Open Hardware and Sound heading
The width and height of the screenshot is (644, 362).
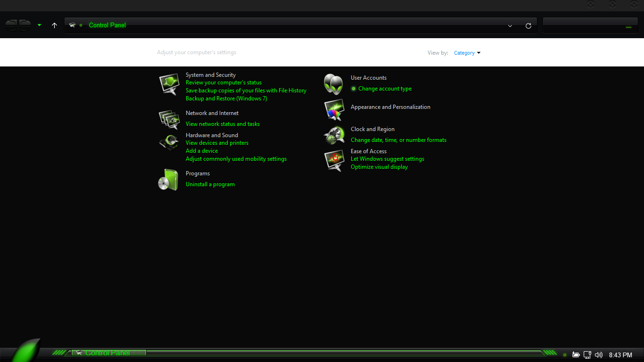212,135
